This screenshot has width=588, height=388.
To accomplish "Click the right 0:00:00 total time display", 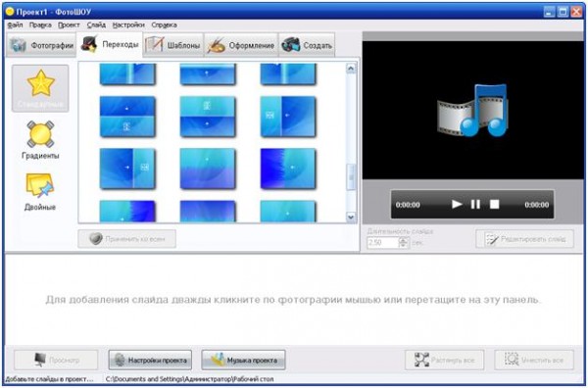I will (x=537, y=205).
